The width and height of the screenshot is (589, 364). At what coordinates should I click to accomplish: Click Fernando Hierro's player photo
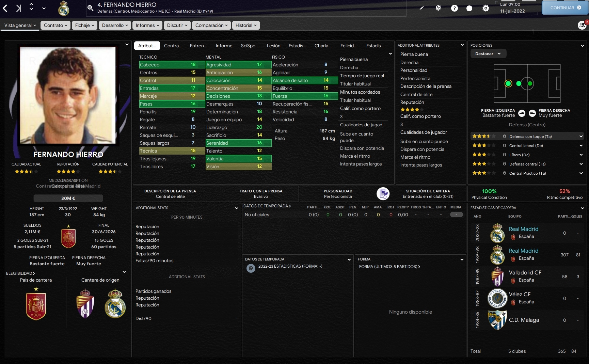[x=68, y=95]
